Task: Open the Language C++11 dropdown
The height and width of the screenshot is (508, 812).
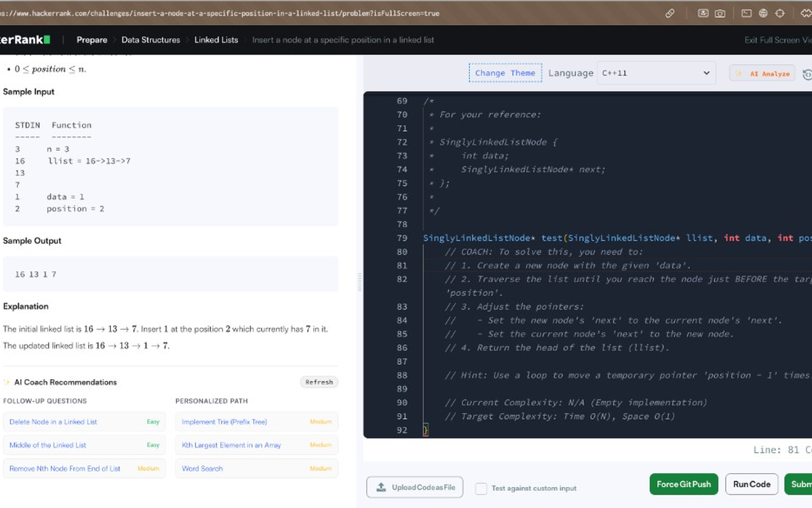Action: tap(656, 73)
